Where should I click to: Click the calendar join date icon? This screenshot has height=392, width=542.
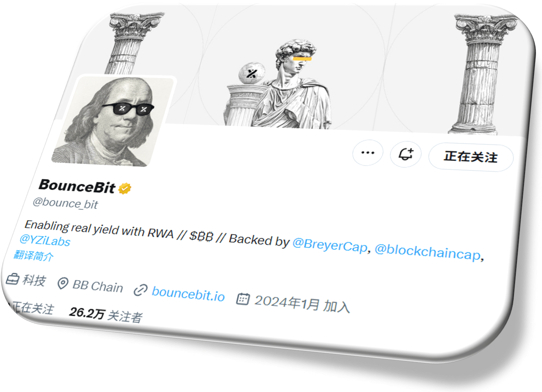pos(243,298)
